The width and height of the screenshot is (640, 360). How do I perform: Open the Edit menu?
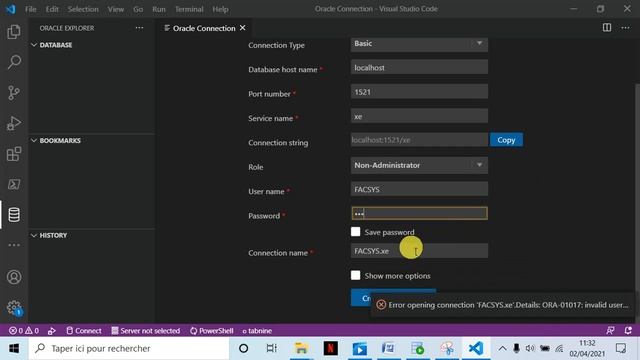(x=52, y=9)
